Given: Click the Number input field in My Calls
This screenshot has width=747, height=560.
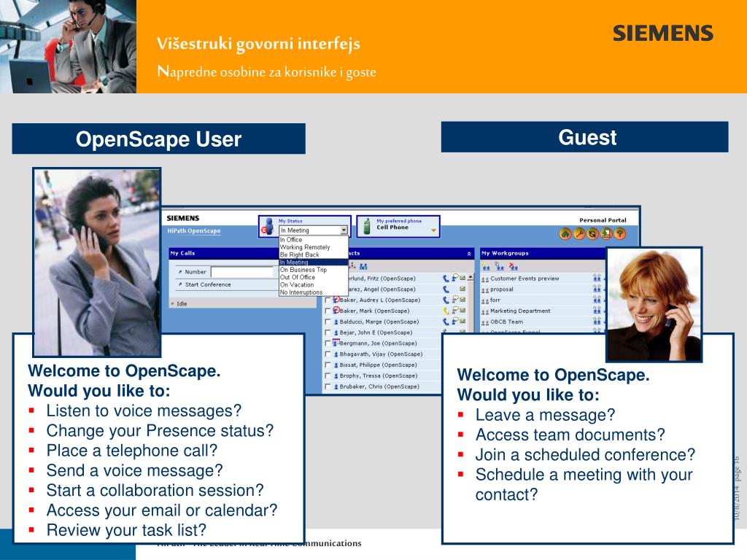Looking at the screenshot, I should 244,272.
